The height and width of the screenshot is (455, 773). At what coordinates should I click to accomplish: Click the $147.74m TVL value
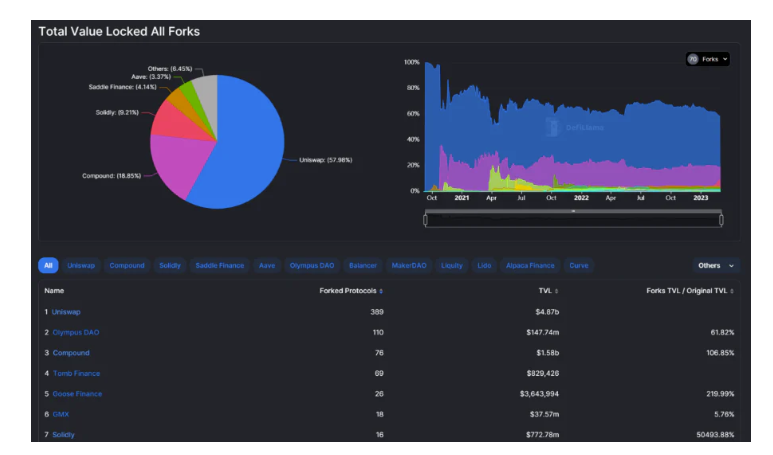[x=543, y=333]
